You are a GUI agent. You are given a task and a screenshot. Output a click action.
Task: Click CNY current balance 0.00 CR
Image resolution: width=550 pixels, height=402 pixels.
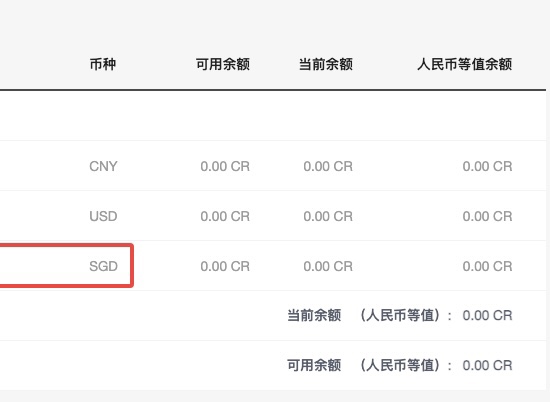point(328,166)
